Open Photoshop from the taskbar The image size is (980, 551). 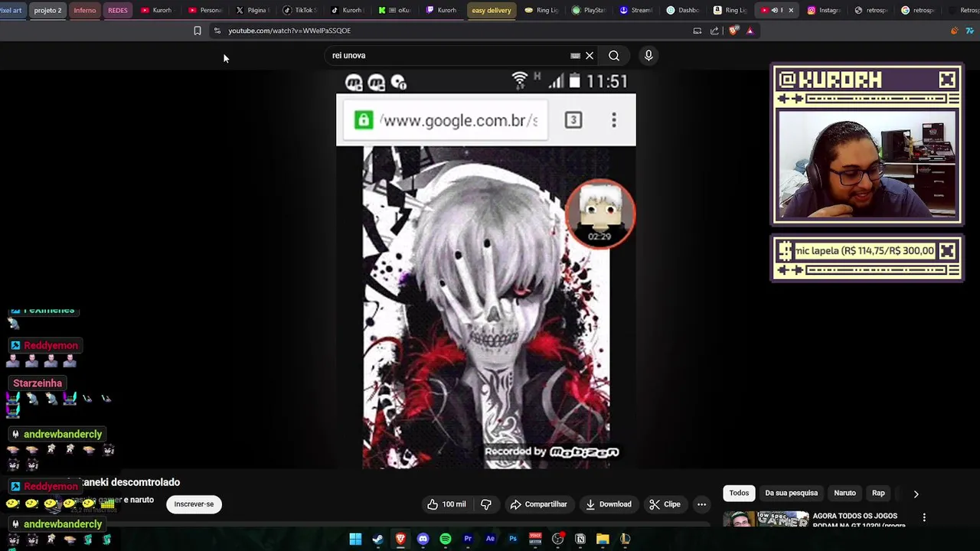coord(513,539)
